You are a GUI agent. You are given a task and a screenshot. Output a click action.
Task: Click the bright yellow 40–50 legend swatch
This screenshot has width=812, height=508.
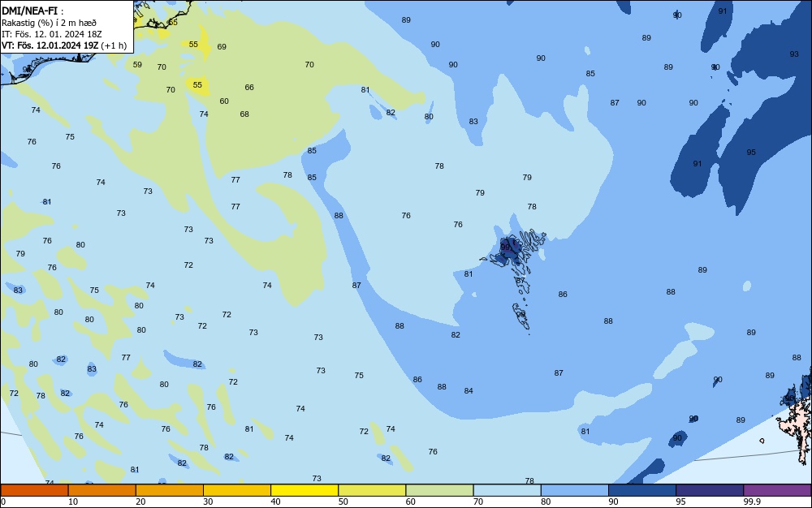click(304, 490)
